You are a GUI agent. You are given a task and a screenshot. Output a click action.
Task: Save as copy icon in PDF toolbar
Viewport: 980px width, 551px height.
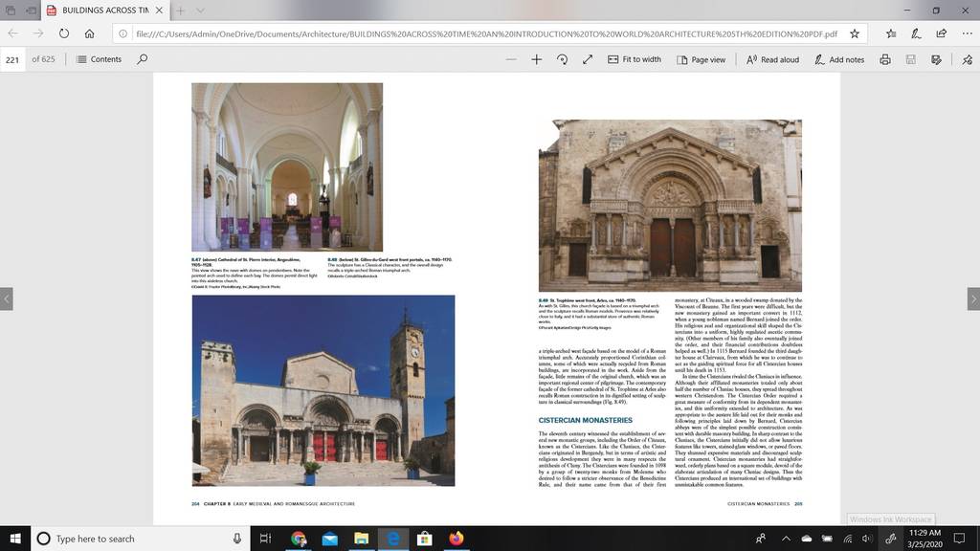[936, 59]
